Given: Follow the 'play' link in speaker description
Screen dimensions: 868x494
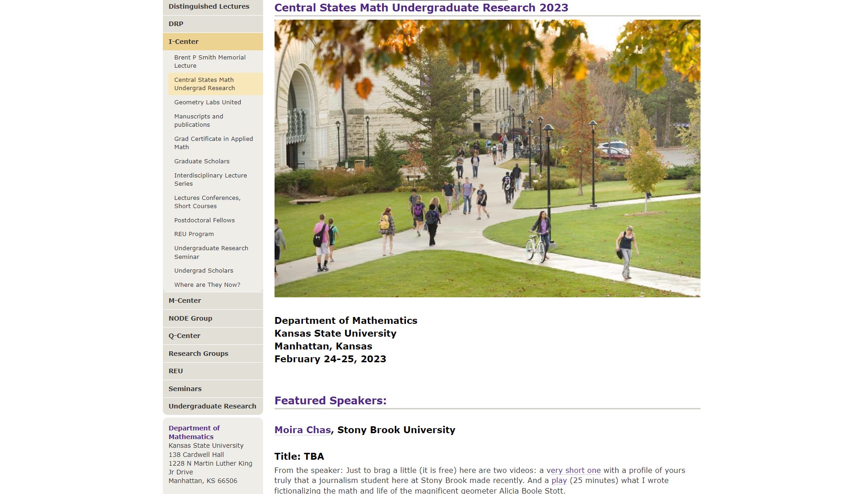Looking at the screenshot, I should (559, 480).
